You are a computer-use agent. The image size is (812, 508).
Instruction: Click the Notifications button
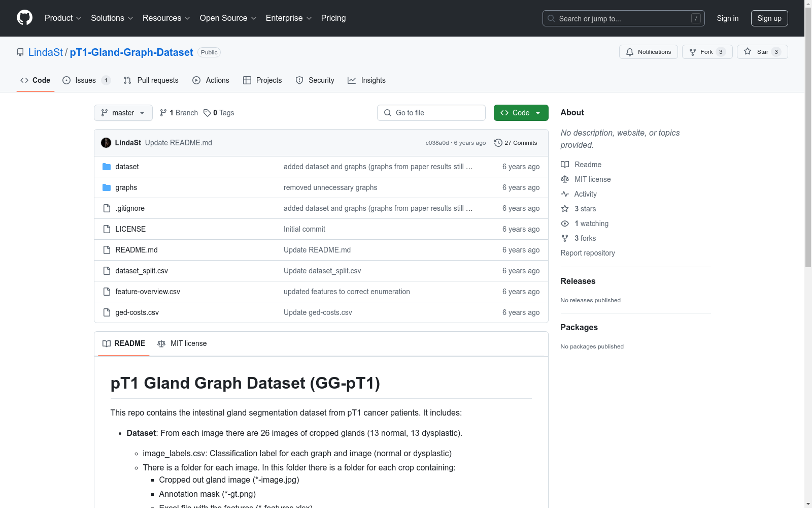tap(649, 52)
